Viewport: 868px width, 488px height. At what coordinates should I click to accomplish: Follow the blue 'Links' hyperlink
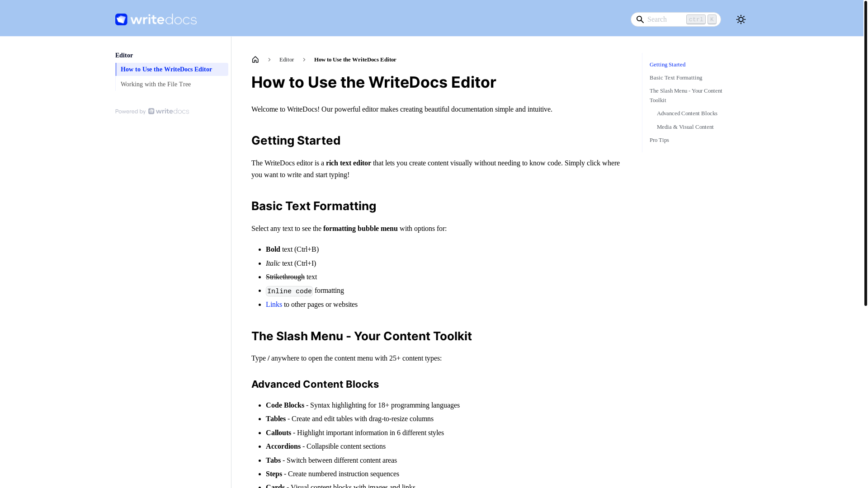[274, 305]
